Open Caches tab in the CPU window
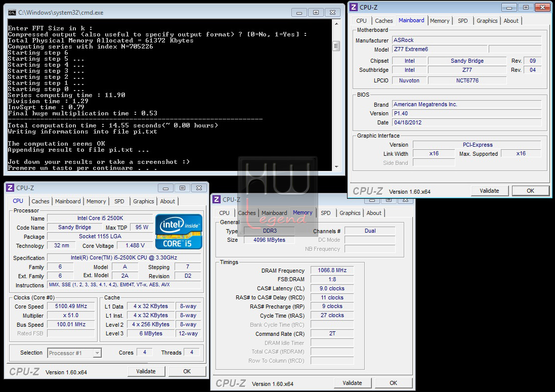Screen dimensions: 555x392 (x=40, y=201)
